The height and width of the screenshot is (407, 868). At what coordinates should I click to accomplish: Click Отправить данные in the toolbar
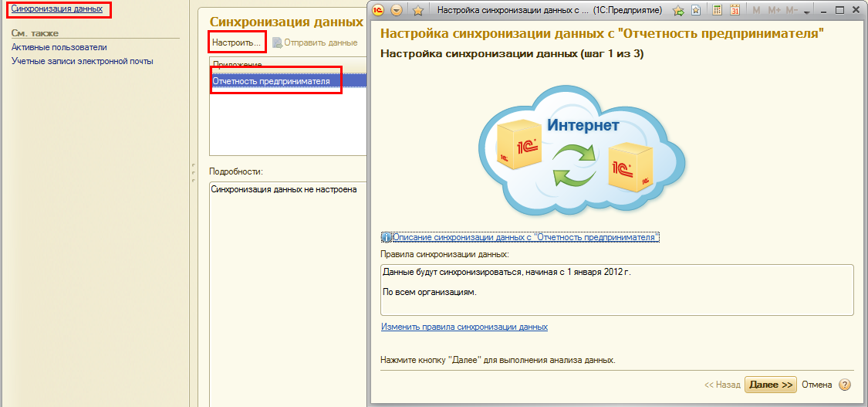pyautogui.click(x=315, y=42)
